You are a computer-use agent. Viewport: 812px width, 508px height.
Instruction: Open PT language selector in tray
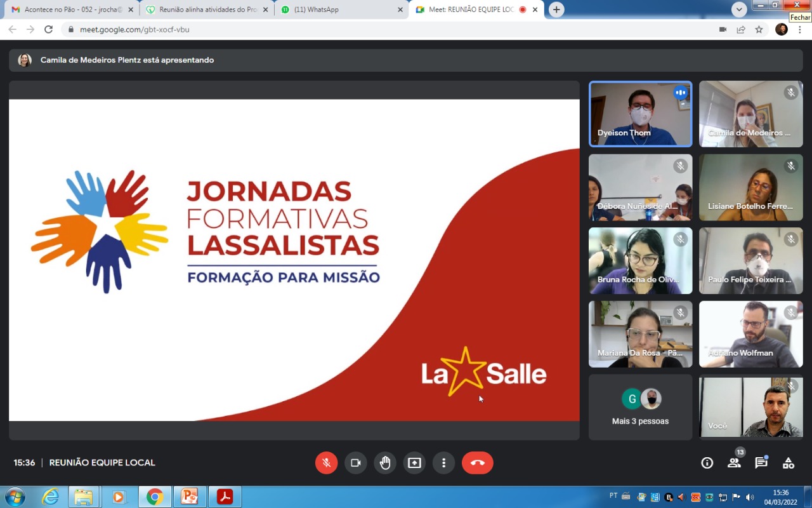[x=613, y=495]
